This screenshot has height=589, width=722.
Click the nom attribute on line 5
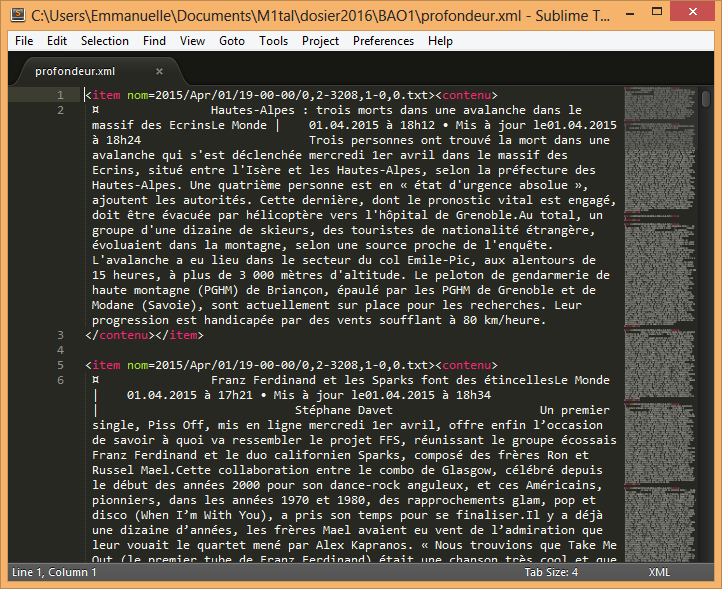[x=138, y=365]
